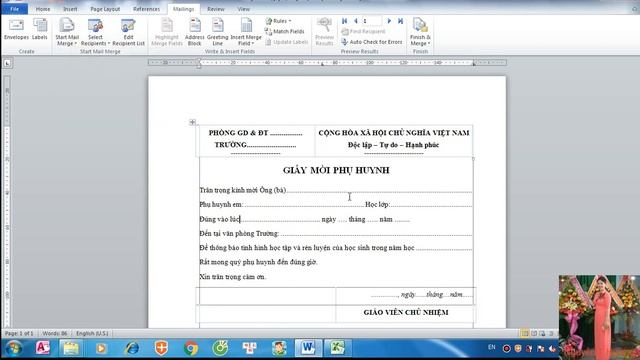Click the text Trân trọng kính mời Ông (bà)
This screenshot has width=640, height=360.
242,190
